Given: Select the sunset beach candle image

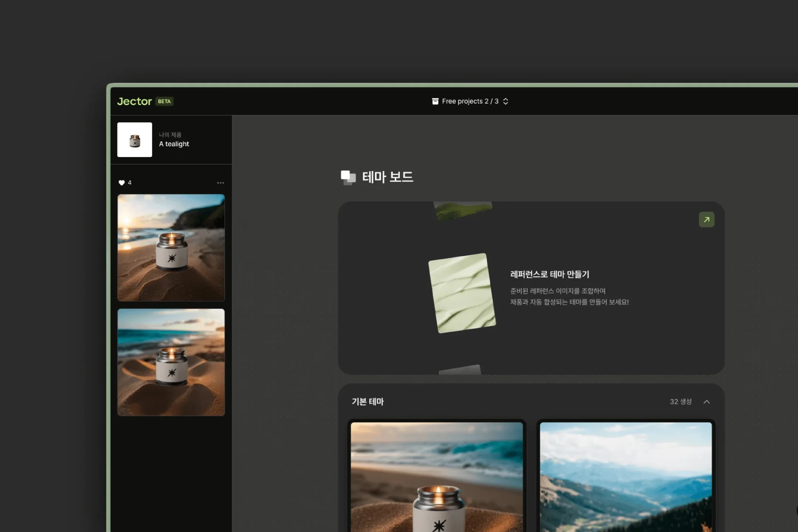Looking at the screenshot, I should (171, 248).
